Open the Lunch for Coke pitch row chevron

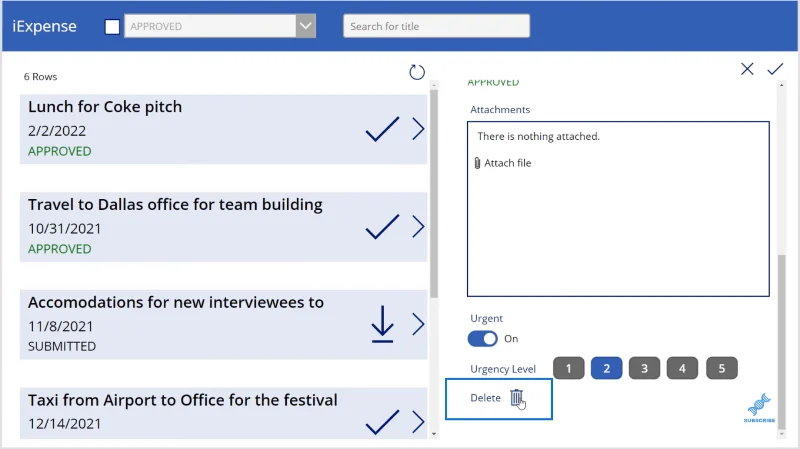pos(418,129)
